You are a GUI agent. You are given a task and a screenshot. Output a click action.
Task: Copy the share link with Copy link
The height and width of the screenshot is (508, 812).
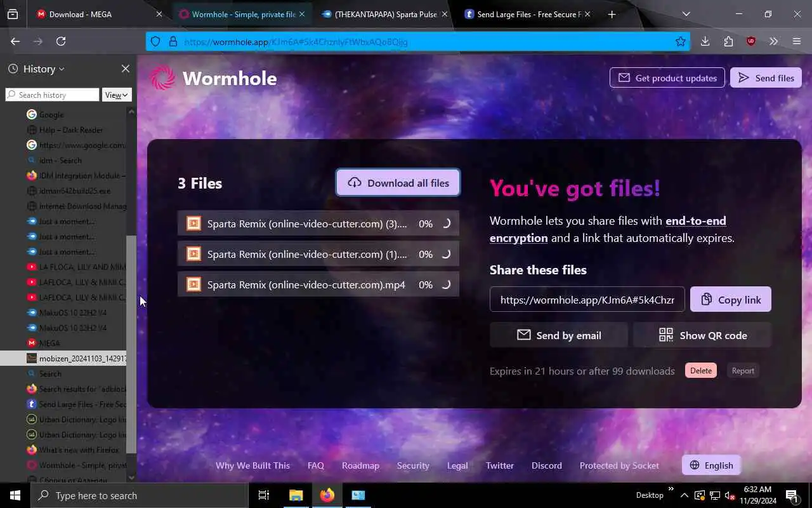pyautogui.click(x=730, y=300)
